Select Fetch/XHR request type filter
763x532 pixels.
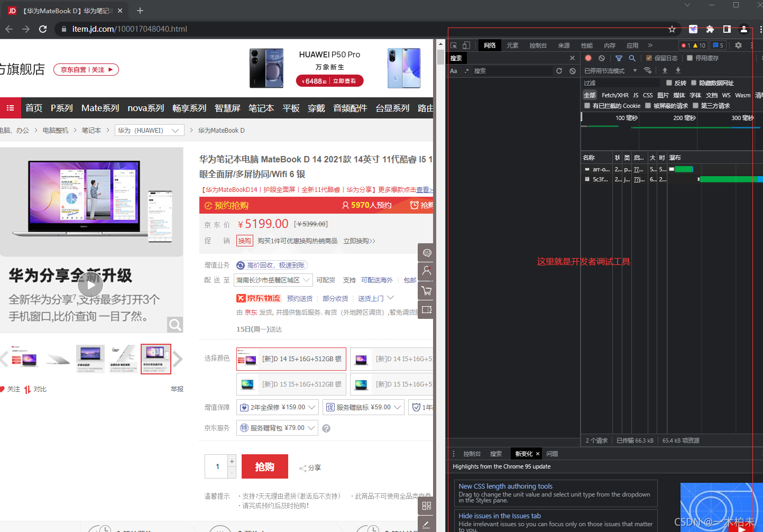click(x=615, y=95)
